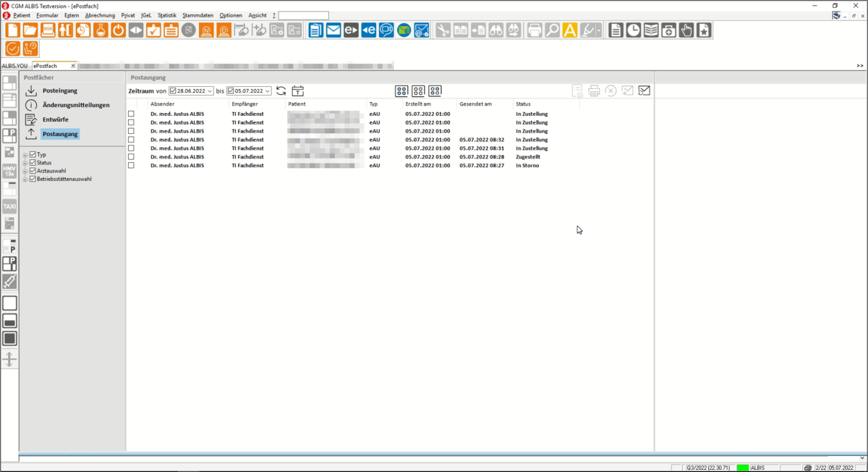This screenshot has width=868, height=472.
Task: Toggle the Typ filter checkbox
Action: pos(33,155)
